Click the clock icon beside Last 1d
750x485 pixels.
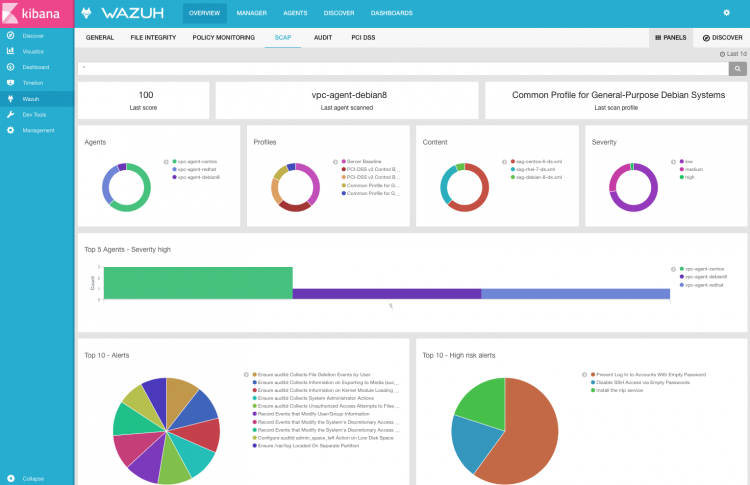click(x=722, y=54)
